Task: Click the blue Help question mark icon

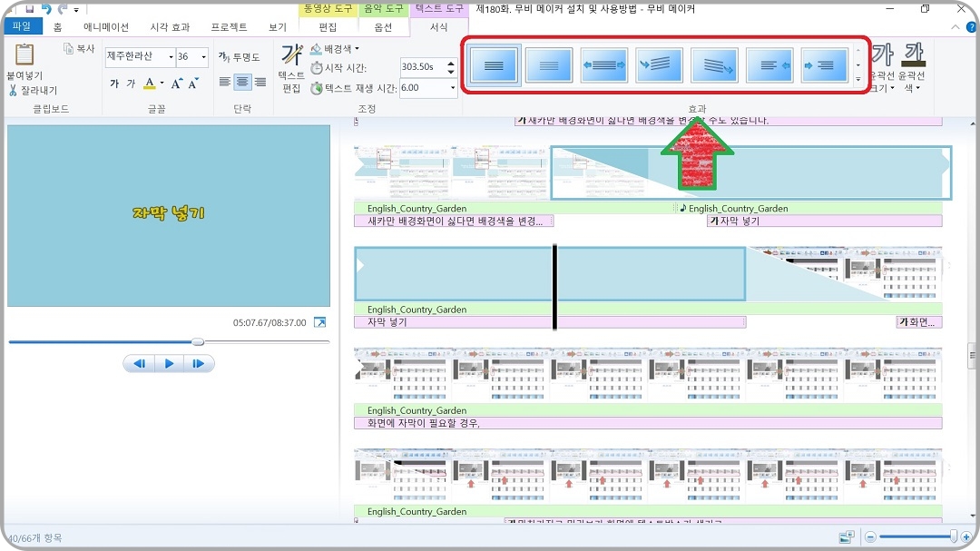Action: click(971, 27)
